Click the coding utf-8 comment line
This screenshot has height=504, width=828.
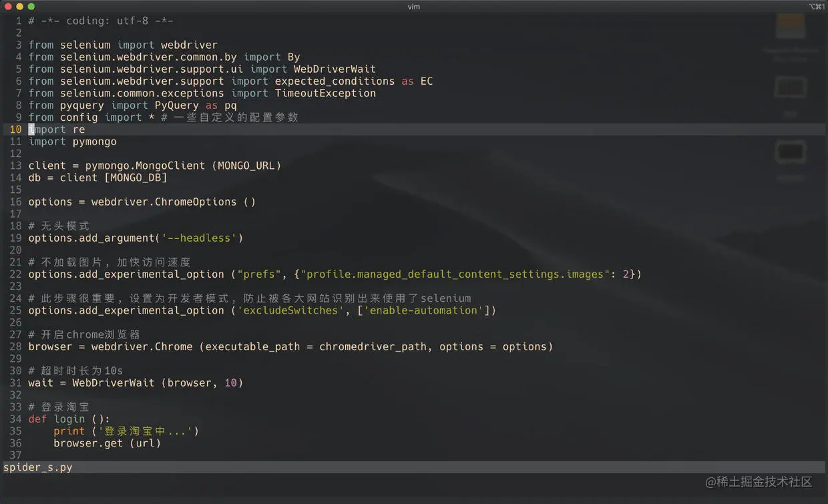pos(101,21)
